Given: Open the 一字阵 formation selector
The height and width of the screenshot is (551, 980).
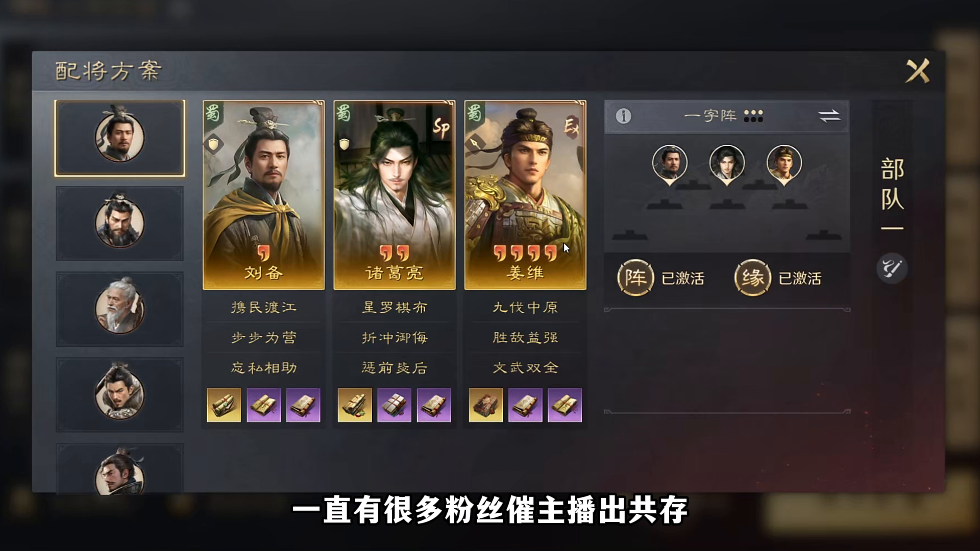Looking at the screenshot, I should tap(723, 116).
